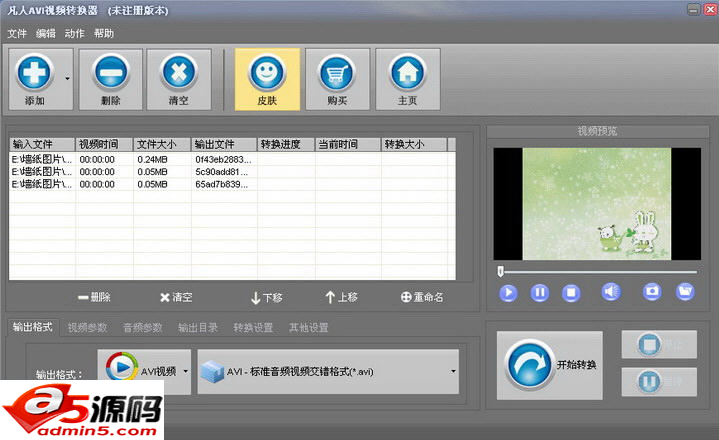
Task: Switch to the 视频参数 tab
Action: tap(87, 328)
